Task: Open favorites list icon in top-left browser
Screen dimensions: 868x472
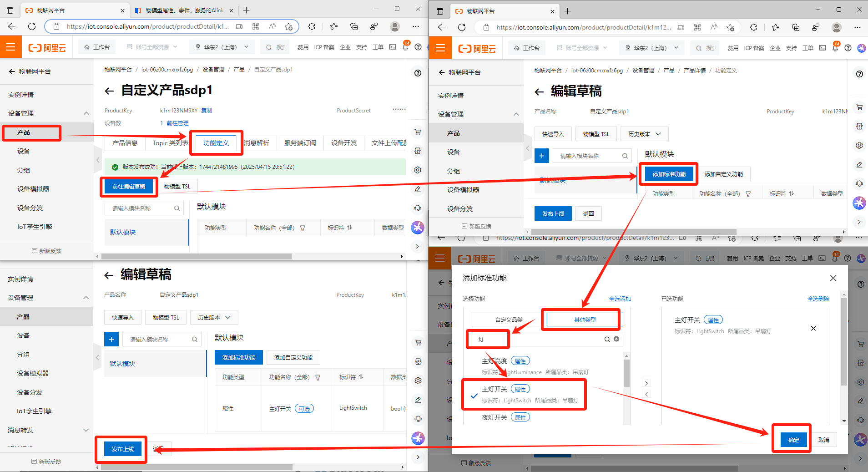Action: [334, 26]
